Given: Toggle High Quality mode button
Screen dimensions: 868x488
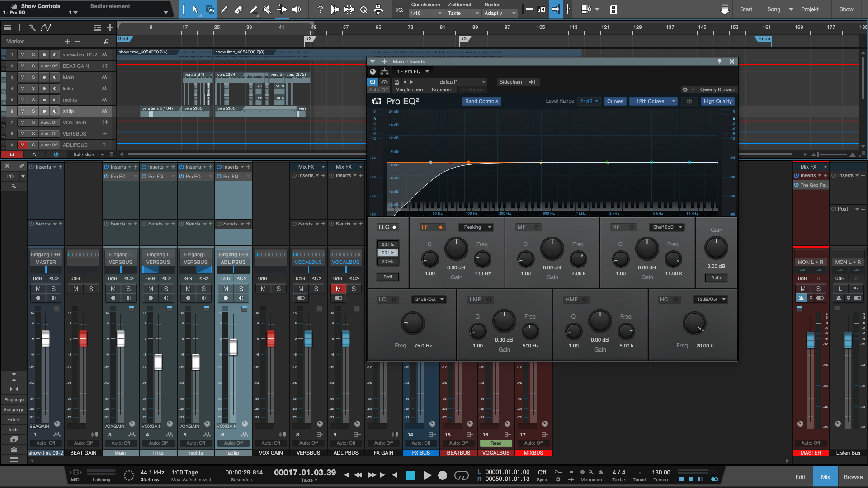Looking at the screenshot, I should [x=717, y=101].
